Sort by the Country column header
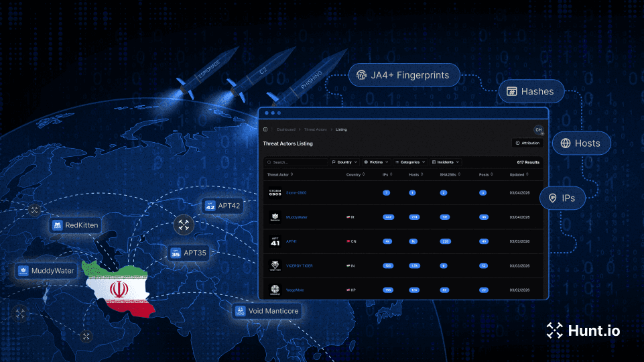Viewport: 644px width, 362px height. click(355, 174)
